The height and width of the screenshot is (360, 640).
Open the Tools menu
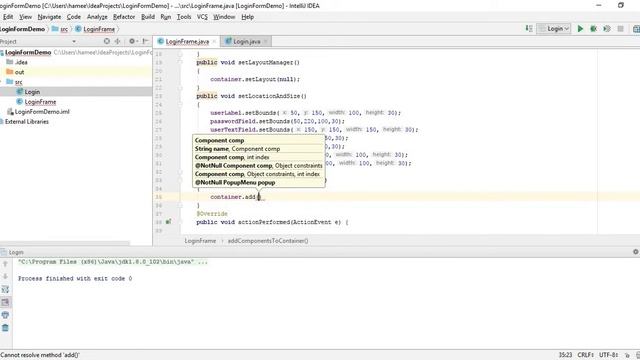click(x=184, y=17)
